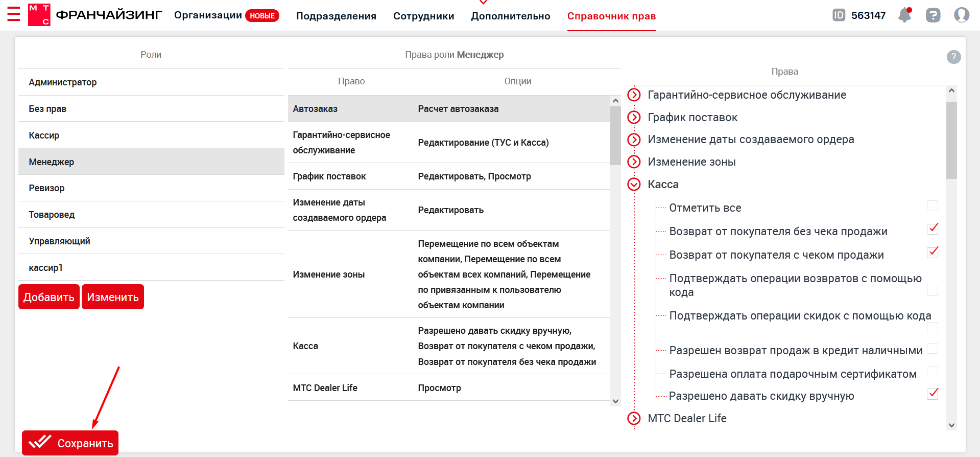The image size is (980, 457).
Task: Select the Менеджер role
Action: point(151,162)
